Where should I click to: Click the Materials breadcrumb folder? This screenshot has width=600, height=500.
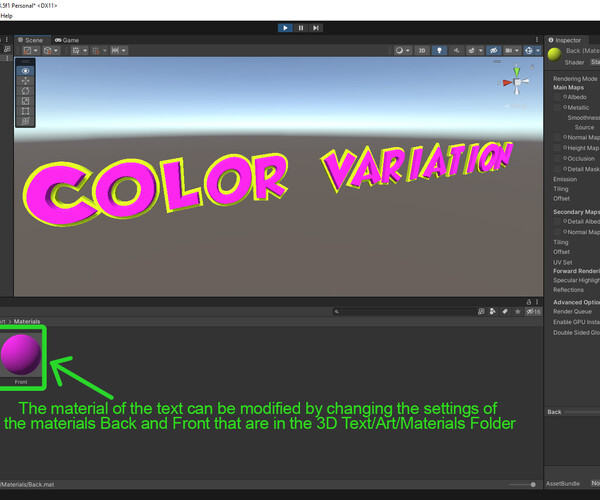(27, 321)
